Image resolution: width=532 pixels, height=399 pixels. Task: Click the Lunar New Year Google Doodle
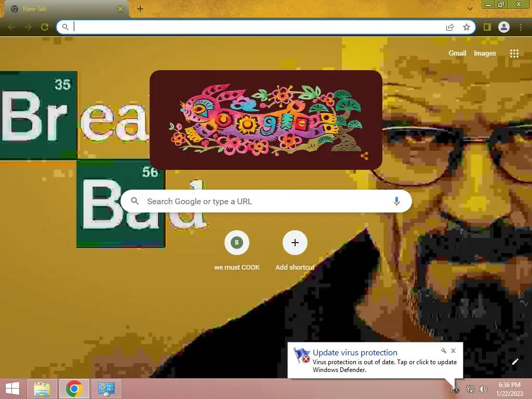266,120
